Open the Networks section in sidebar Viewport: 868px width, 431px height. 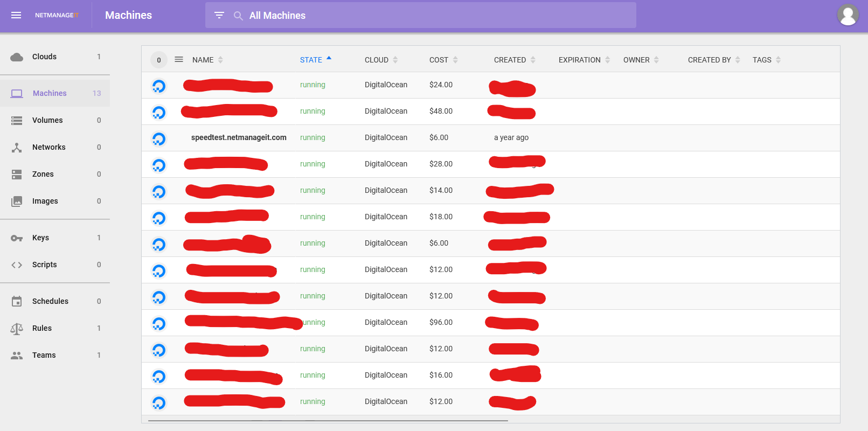coord(48,147)
